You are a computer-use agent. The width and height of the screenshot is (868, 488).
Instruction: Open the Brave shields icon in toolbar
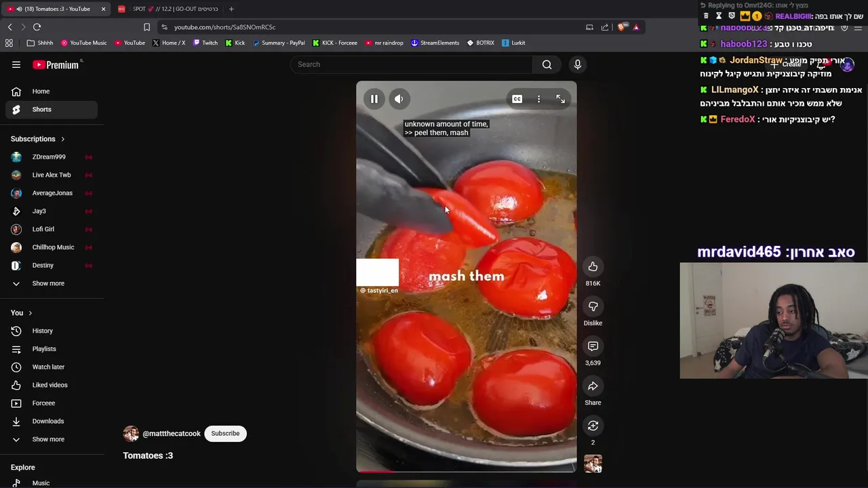click(x=621, y=27)
